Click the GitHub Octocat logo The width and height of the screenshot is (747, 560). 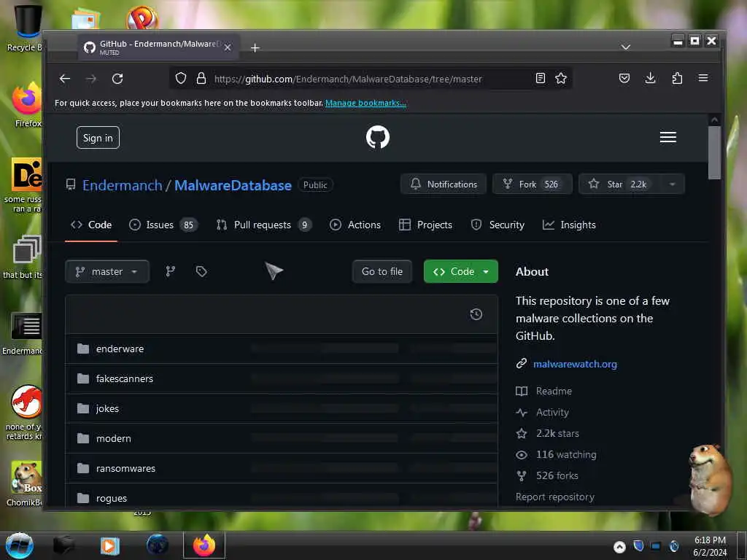click(378, 137)
